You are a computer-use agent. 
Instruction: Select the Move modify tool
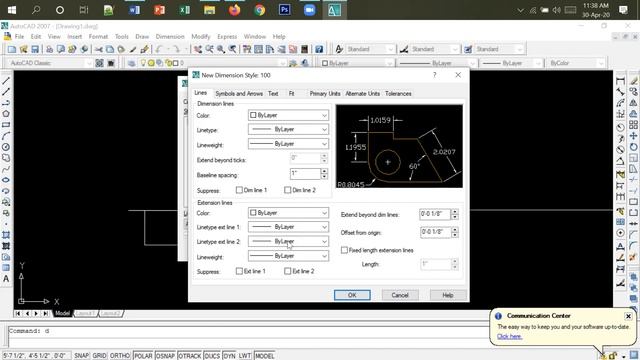click(x=633, y=136)
